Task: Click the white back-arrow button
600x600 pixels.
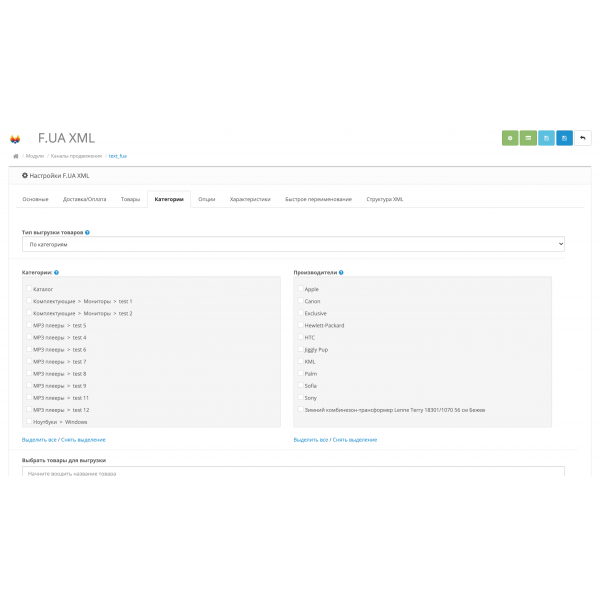Action: click(x=583, y=138)
